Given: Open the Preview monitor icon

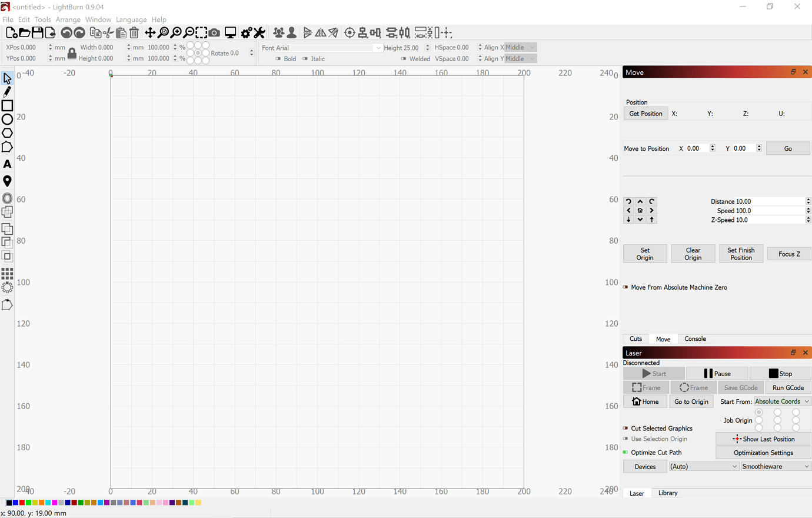Looking at the screenshot, I should pos(231,33).
